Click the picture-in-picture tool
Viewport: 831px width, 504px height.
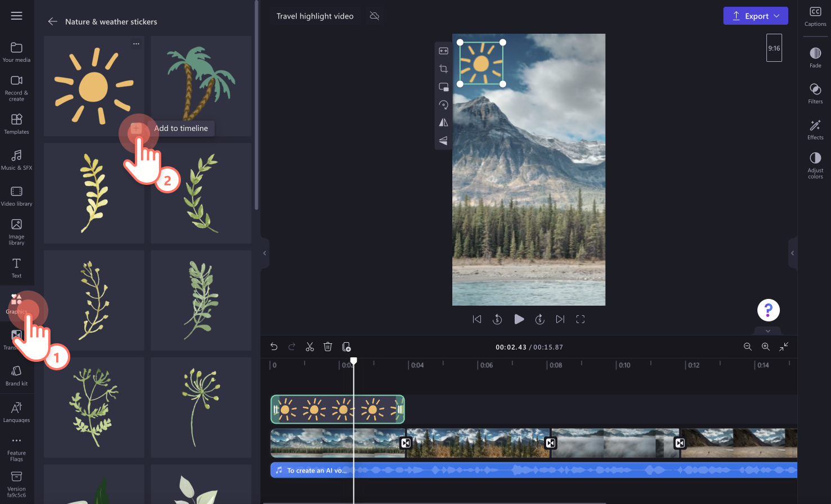[x=443, y=87]
